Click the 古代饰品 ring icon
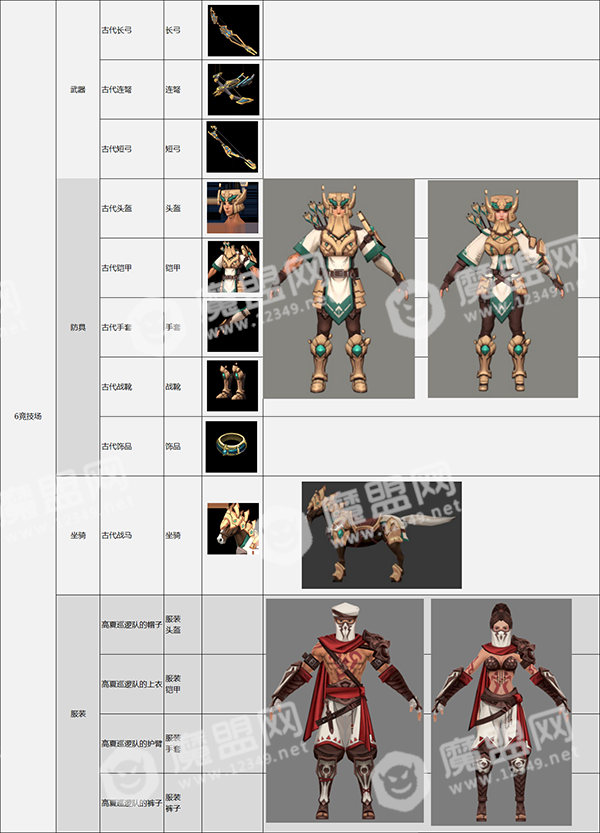Image resolution: width=600 pixels, height=833 pixels. pos(231,447)
